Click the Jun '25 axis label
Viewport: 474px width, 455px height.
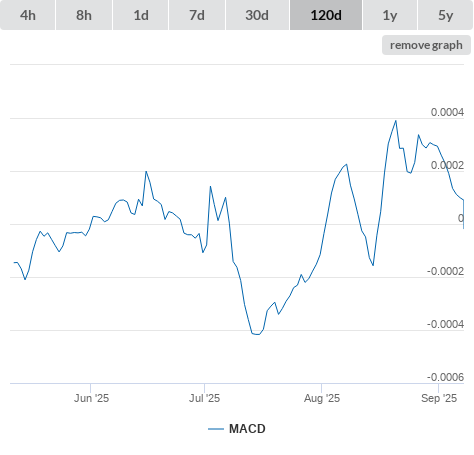pyautogui.click(x=91, y=398)
